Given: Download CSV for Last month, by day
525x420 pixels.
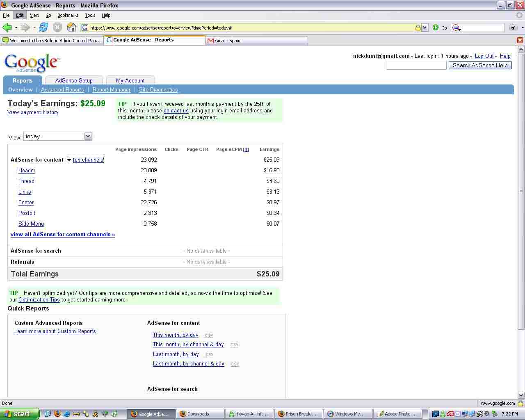Looking at the screenshot, I should 209,354.
